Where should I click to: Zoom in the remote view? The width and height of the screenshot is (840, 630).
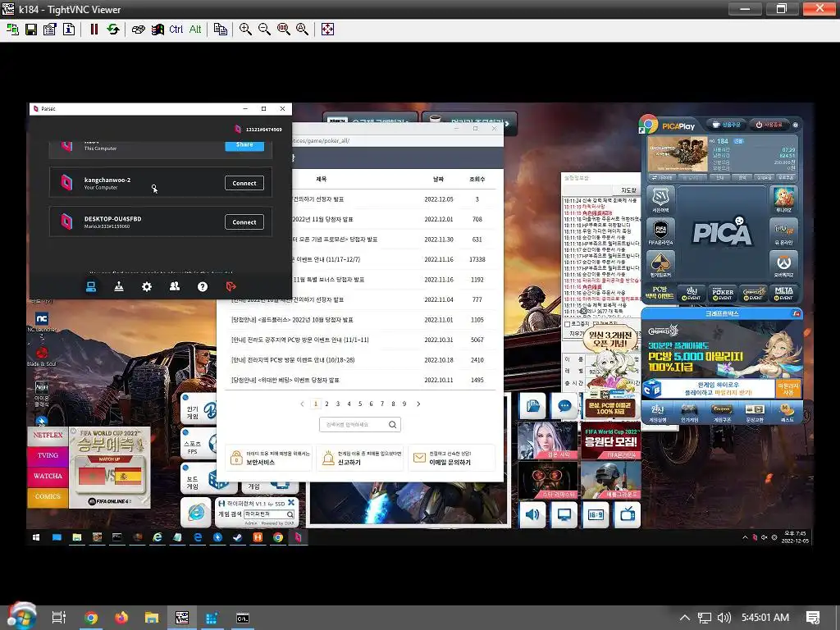[x=245, y=30]
